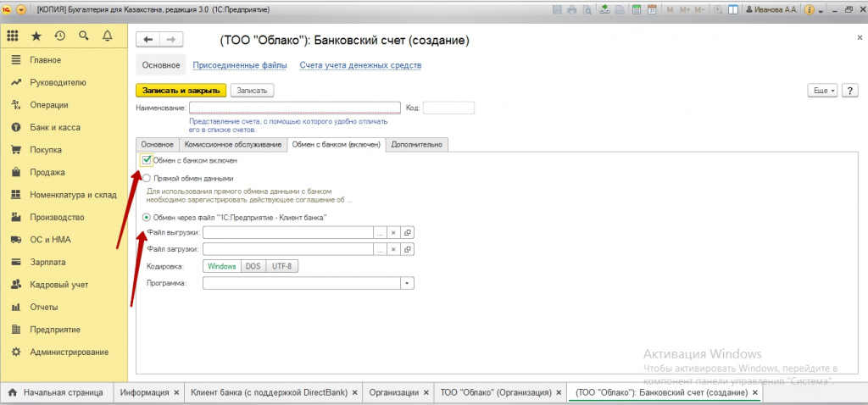Expand the Программа dropdown arrow
This screenshot has height=405, width=868.
coord(408,283)
